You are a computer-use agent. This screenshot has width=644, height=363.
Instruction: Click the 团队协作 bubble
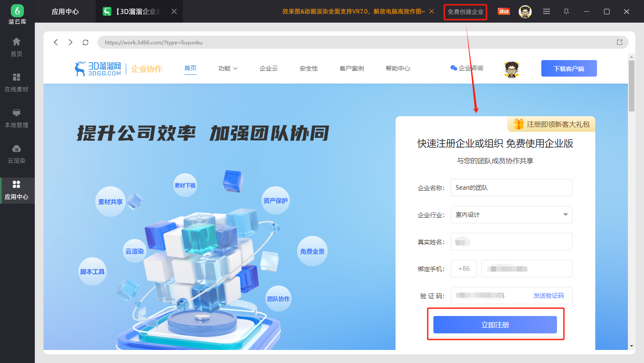(278, 299)
